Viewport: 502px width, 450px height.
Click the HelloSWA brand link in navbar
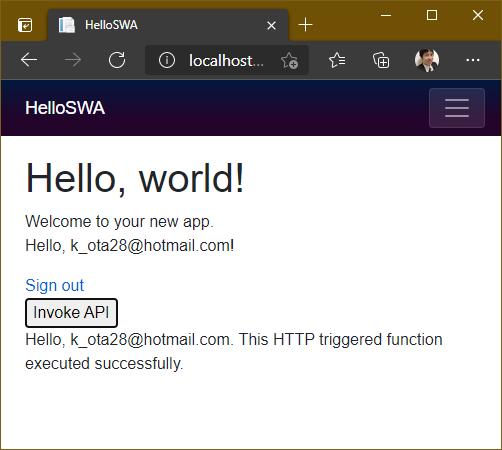coord(65,108)
